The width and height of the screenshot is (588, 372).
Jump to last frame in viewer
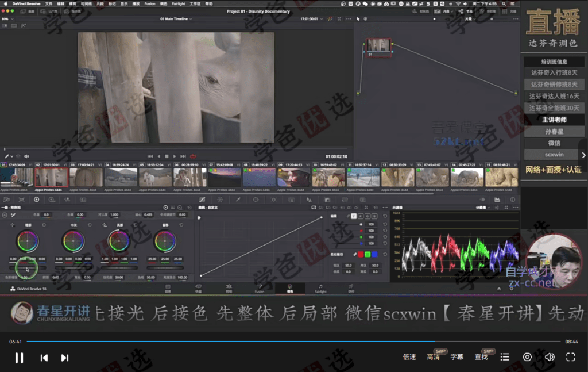coord(183,156)
